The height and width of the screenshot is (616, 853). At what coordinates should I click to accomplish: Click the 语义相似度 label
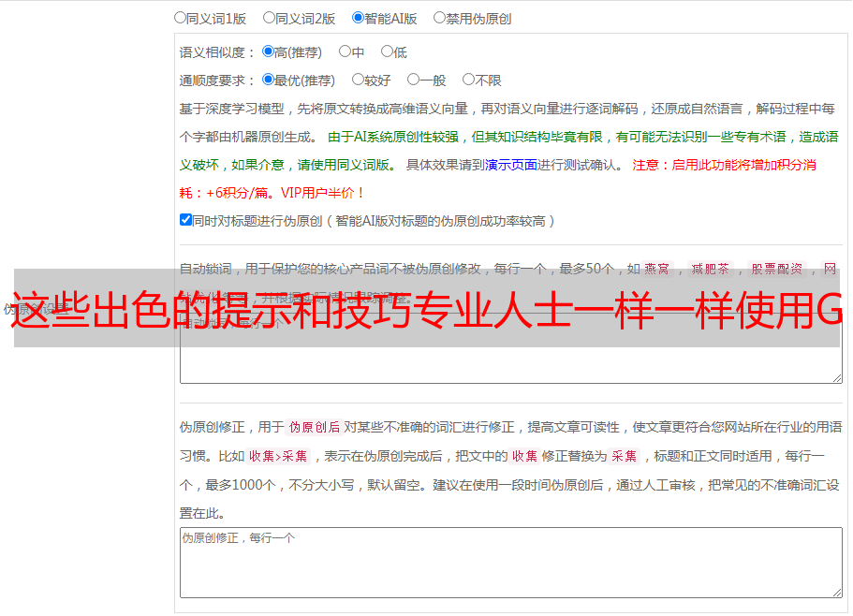[216, 52]
